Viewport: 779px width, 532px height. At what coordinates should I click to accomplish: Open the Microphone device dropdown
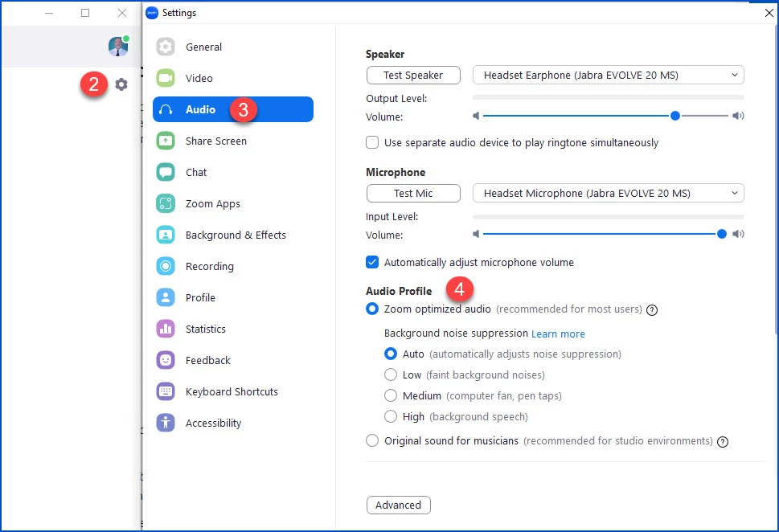point(608,193)
